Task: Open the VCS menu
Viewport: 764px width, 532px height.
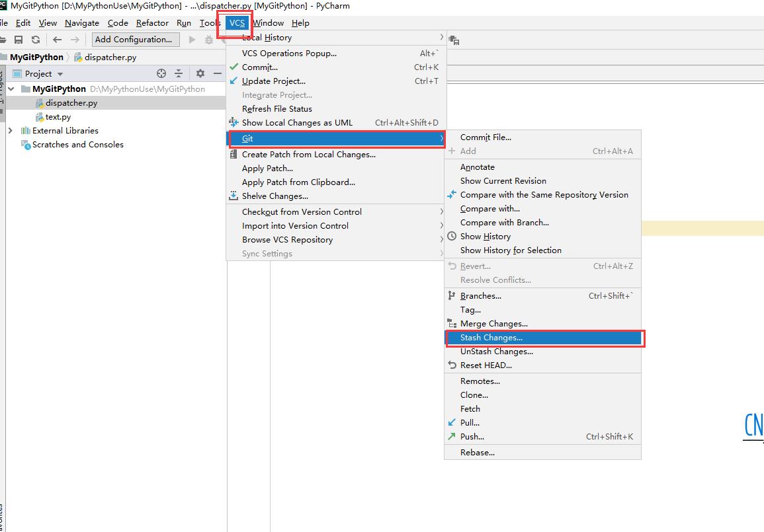Action: (x=237, y=23)
